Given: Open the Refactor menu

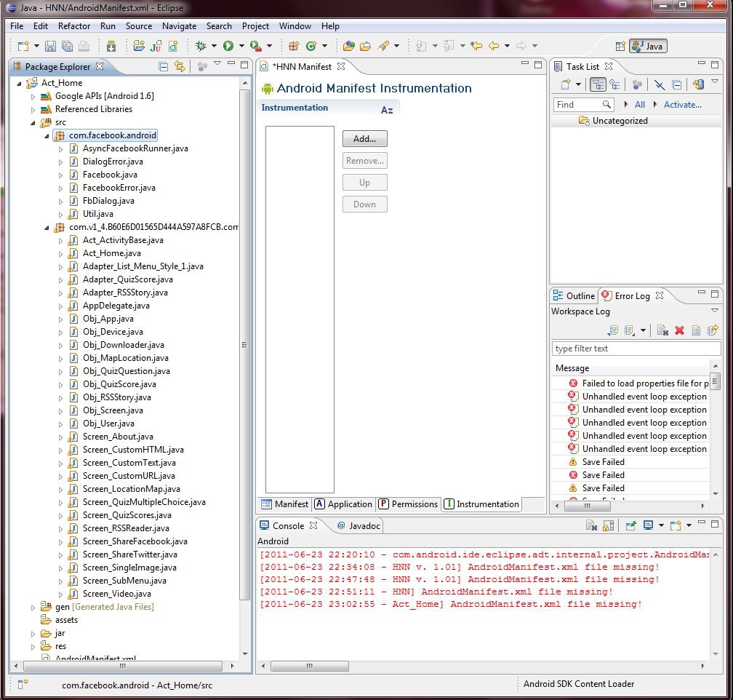Looking at the screenshot, I should 74,25.
